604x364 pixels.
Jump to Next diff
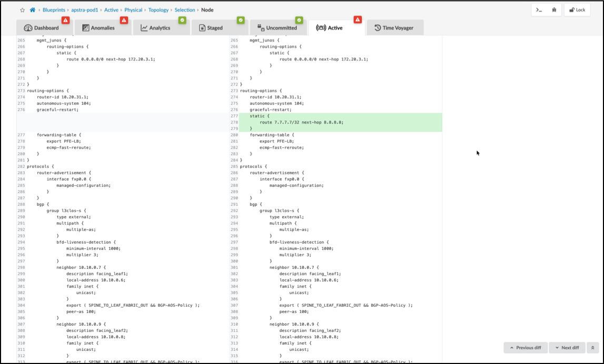tap(567, 348)
